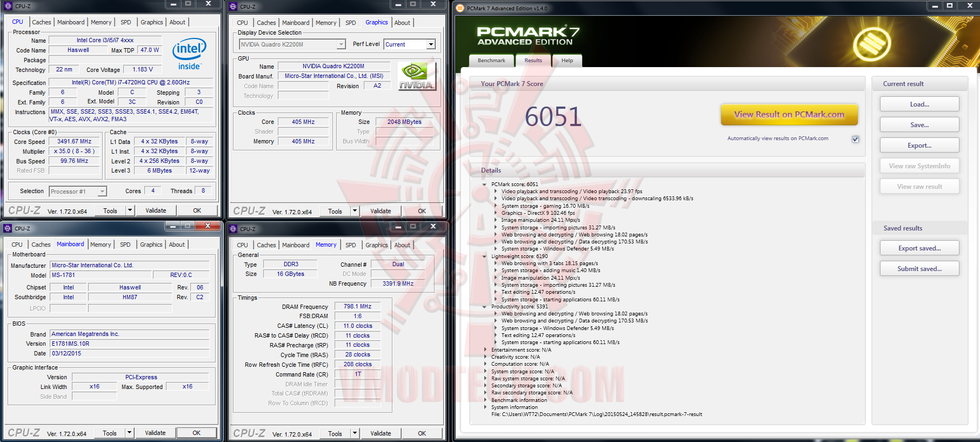Viewport: 980px width, 442px height.
Task: Click the large PCMark 7 score 6051
Action: click(553, 117)
